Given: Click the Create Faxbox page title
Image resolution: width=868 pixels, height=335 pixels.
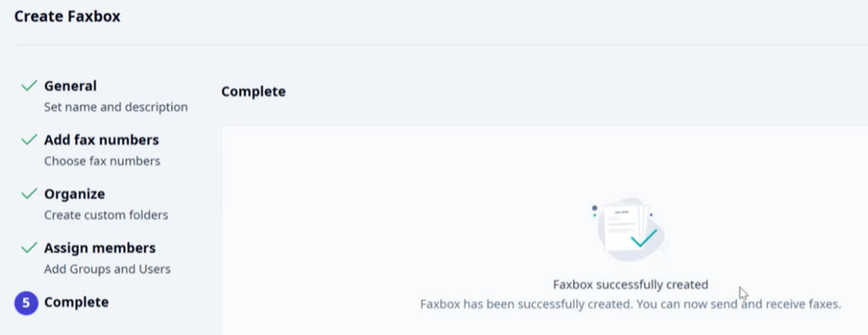Looking at the screenshot, I should [67, 16].
